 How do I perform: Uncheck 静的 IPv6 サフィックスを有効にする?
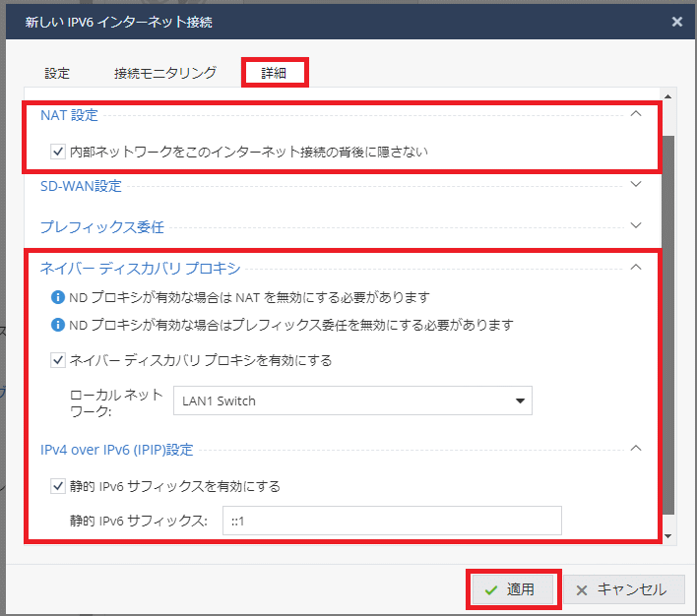coord(58,485)
